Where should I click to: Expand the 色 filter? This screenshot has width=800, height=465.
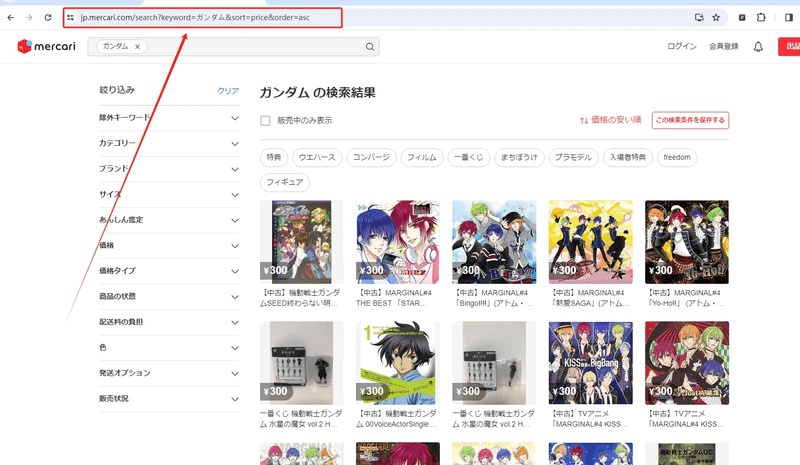tap(169, 348)
